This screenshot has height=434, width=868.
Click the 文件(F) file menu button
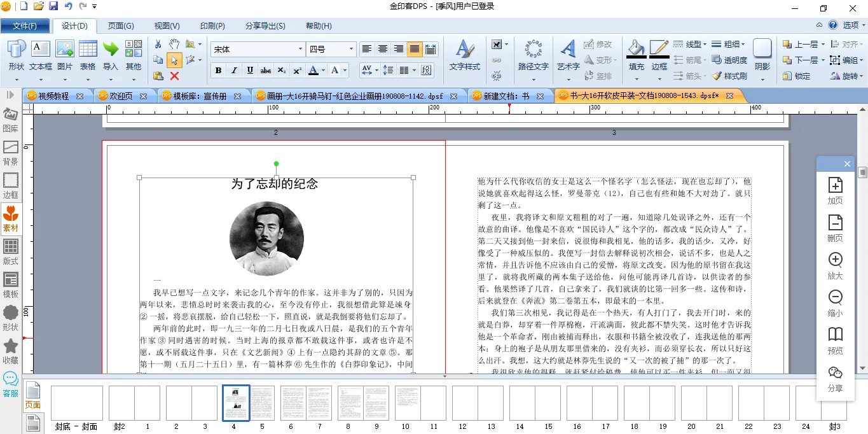25,26
